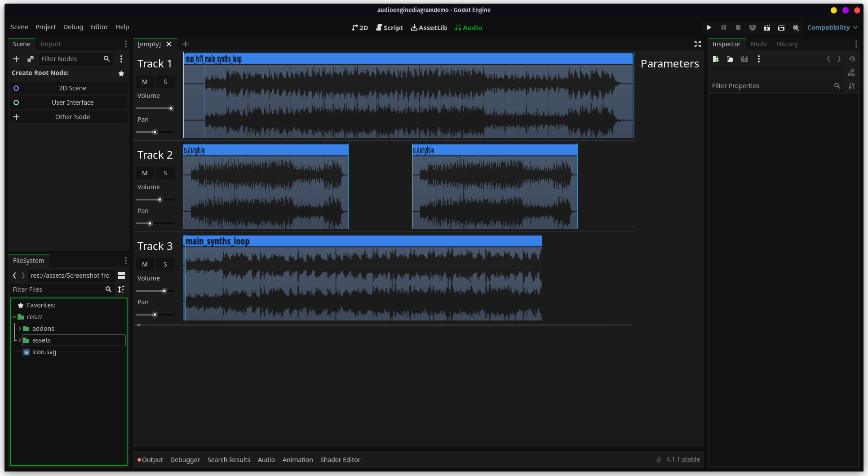Select the Play scene icon

[709, 27]
